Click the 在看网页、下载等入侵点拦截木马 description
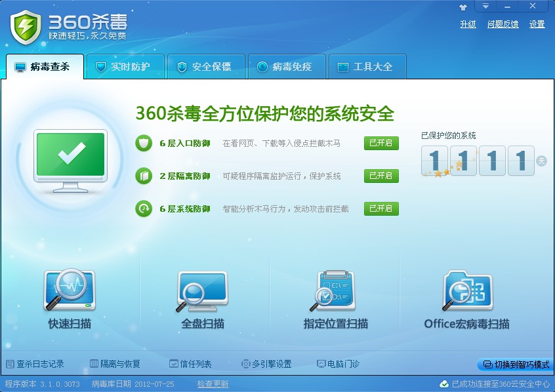 tap(281, 144)
